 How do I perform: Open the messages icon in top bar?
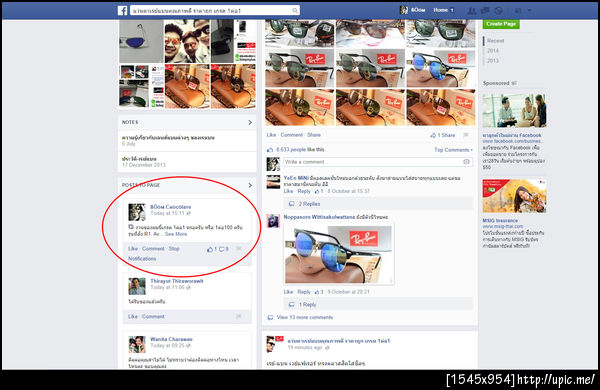[x=485, y=11]
